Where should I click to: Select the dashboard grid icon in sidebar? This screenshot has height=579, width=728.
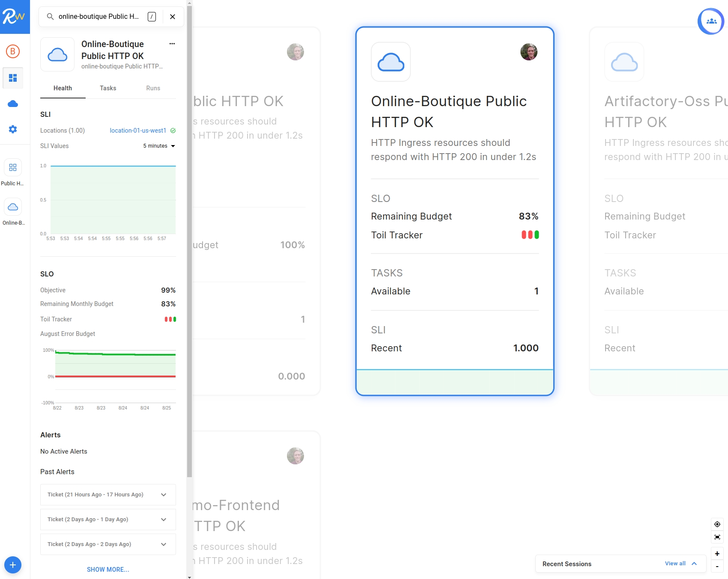[13, 78]
